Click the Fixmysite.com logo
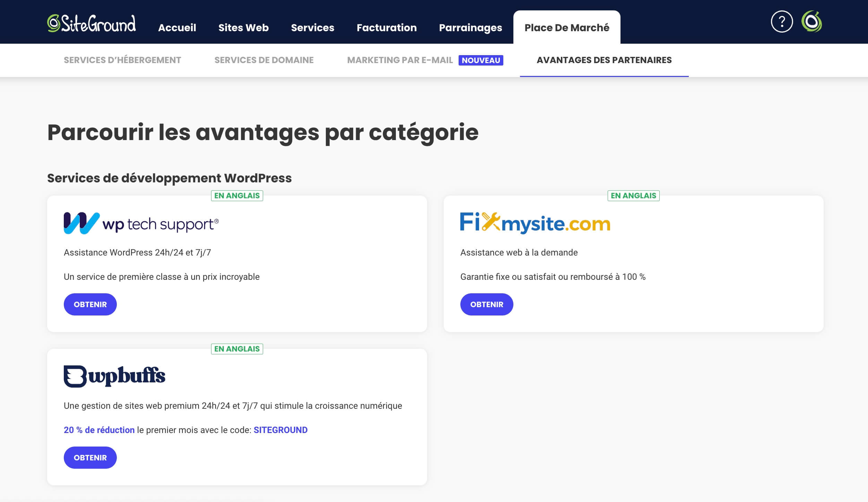The image size is (868, 502). tap(535, 223)
